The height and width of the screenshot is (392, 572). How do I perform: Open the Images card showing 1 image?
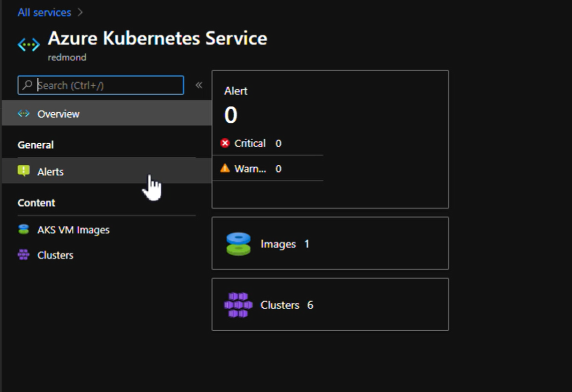pos(330,243)
